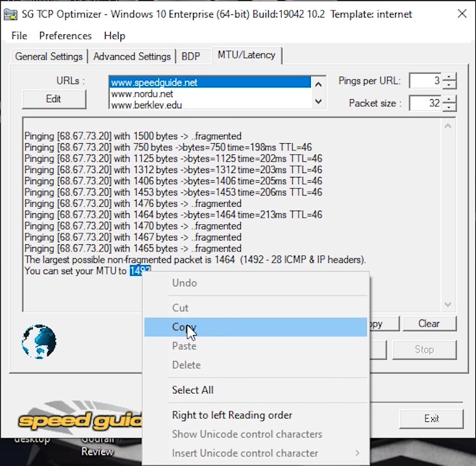Click the Pings per URL value field
This screenshot has height=466, width=476.
425,81
